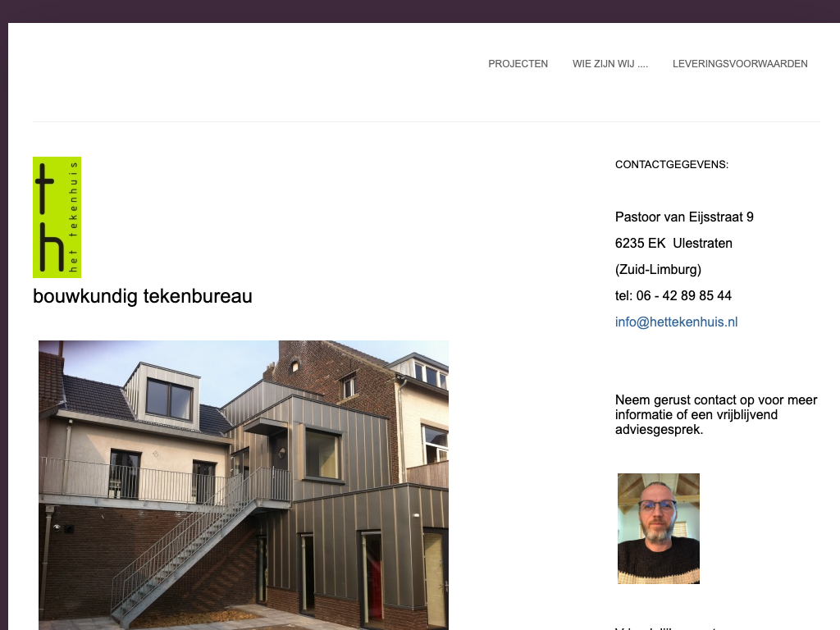Click the building exterior project photo
Viewport: 840px width, 630px height.
[x=243, y=485]
